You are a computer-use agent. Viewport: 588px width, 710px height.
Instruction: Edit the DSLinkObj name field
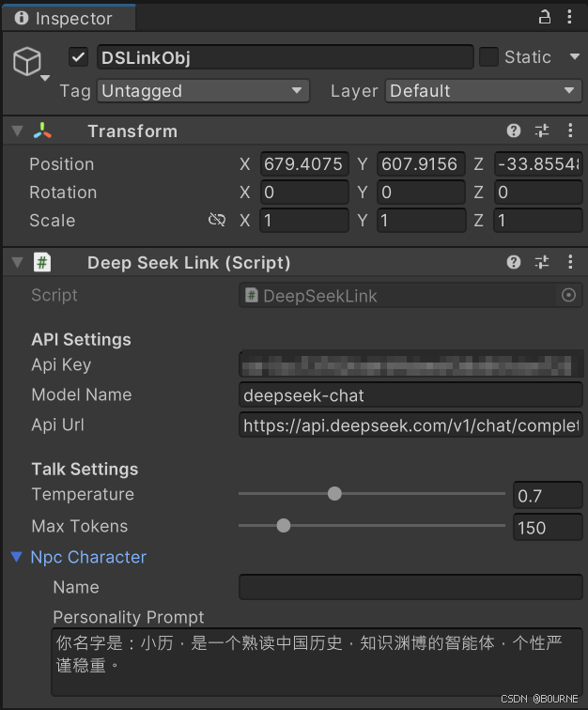point(286,57)
